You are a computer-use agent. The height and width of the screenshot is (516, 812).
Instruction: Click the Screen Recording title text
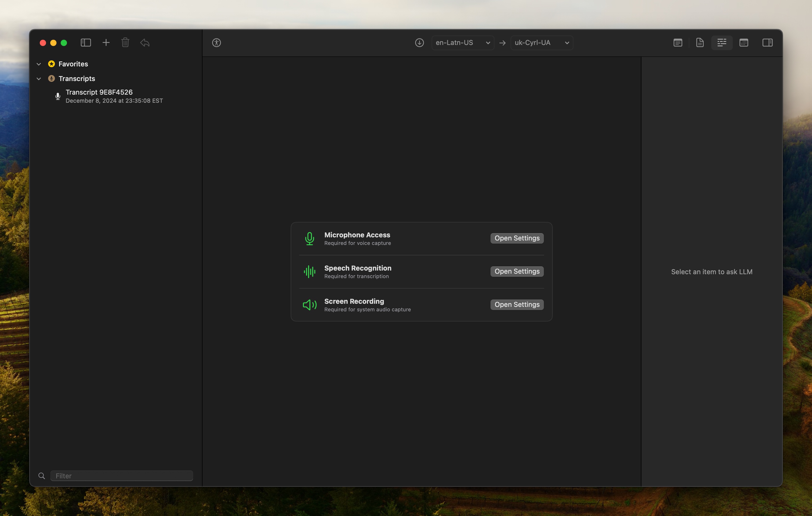click(x=354, y=301)
